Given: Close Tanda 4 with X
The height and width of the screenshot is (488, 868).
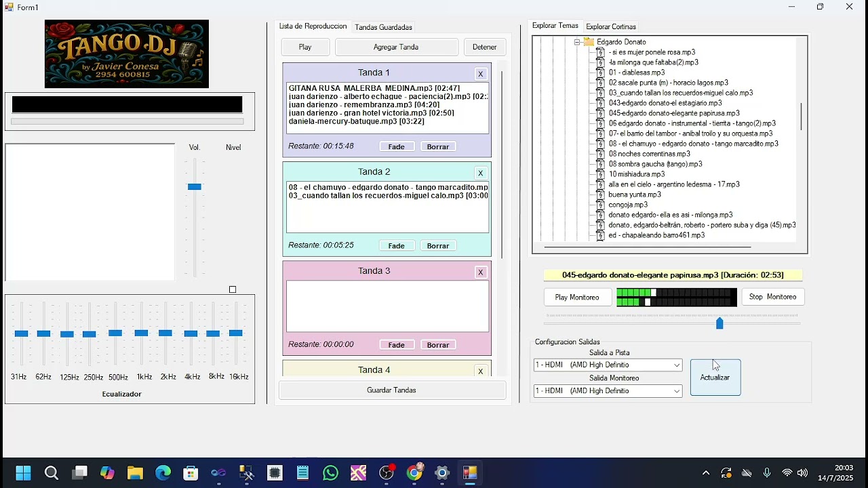Looking at the screenshot, I should click(481, 371).
